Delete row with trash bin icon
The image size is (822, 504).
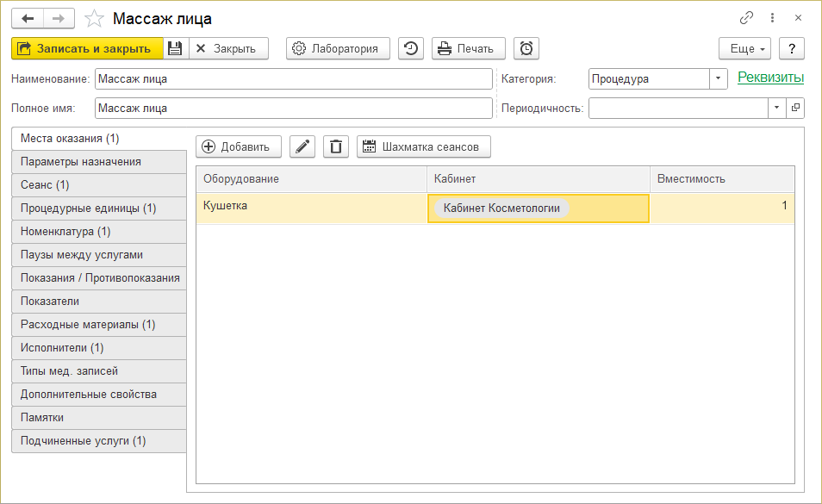[336, 146]
